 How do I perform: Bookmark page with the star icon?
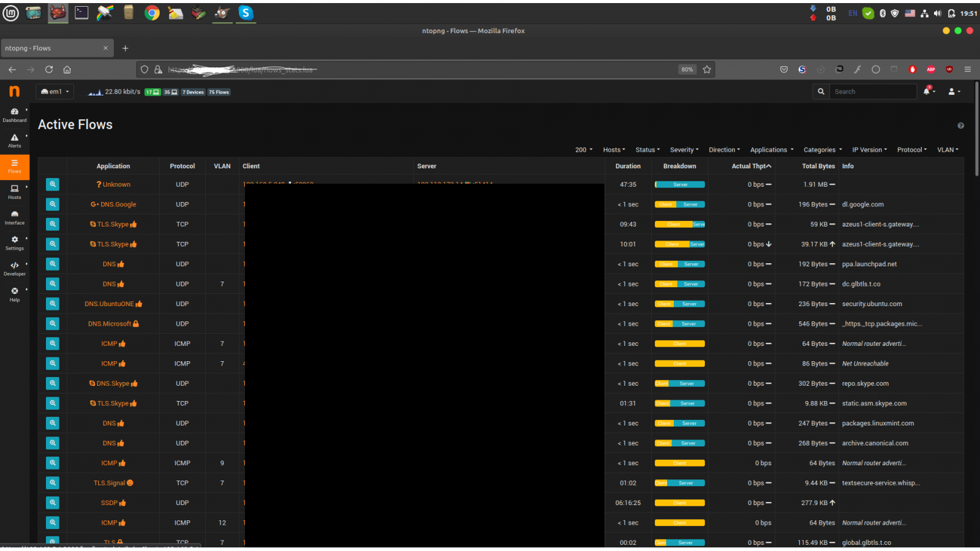707,70
